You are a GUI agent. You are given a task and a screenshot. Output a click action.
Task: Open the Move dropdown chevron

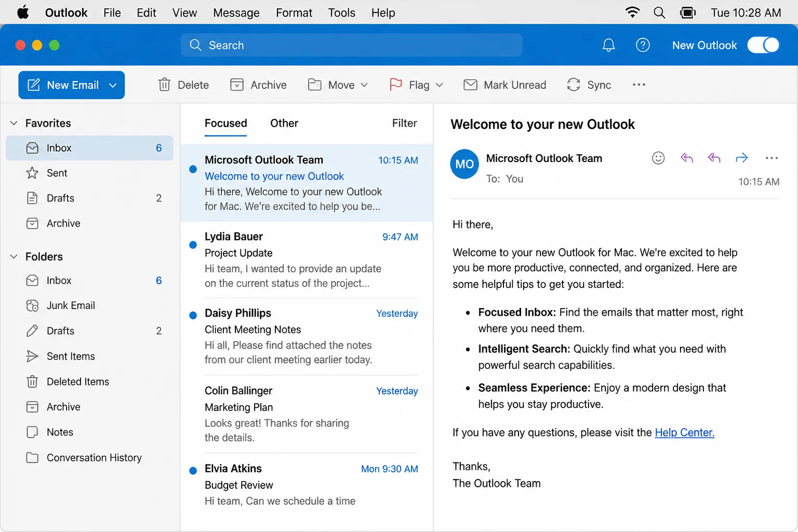tap(364, 85)
